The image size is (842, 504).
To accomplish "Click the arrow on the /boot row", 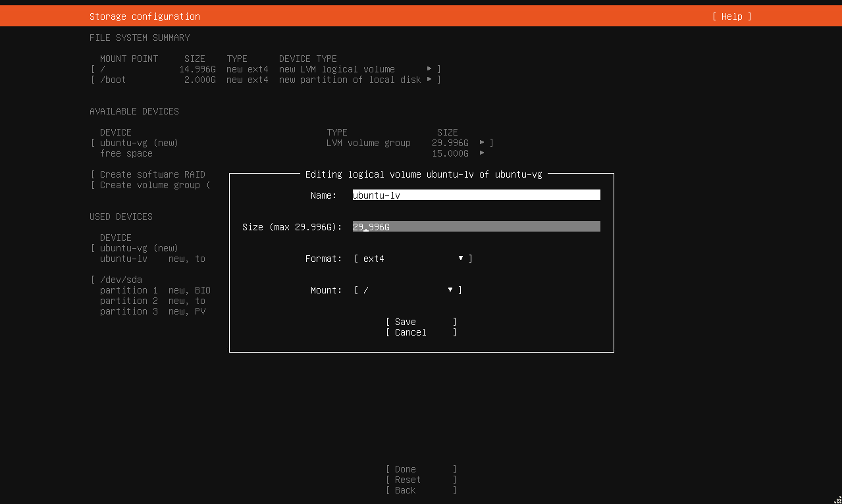I will pos(429,80).
